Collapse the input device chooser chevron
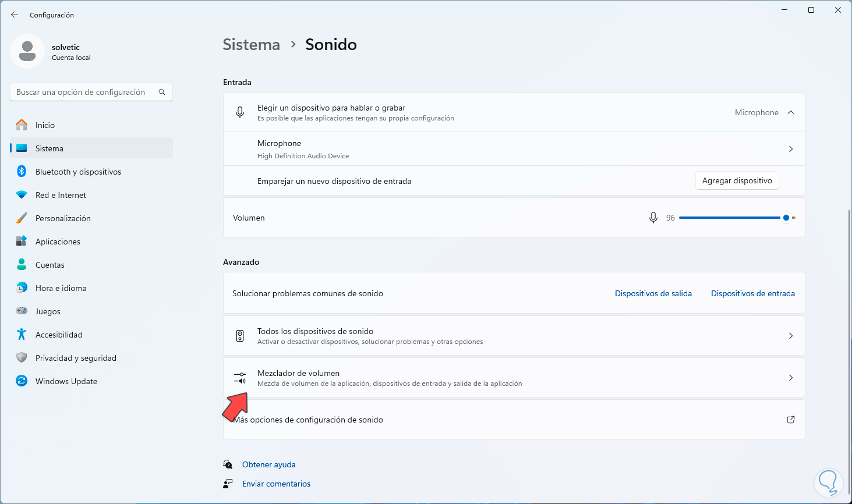This screenshot has height=504, width=852. point(790,112)
